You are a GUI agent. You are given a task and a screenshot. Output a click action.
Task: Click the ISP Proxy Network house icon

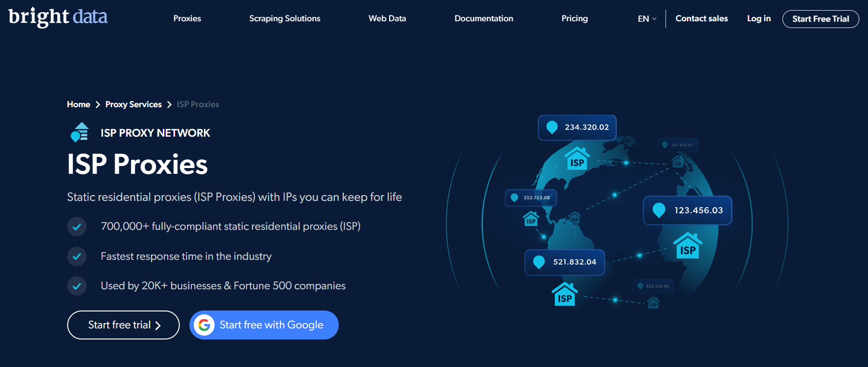point(80,132)
